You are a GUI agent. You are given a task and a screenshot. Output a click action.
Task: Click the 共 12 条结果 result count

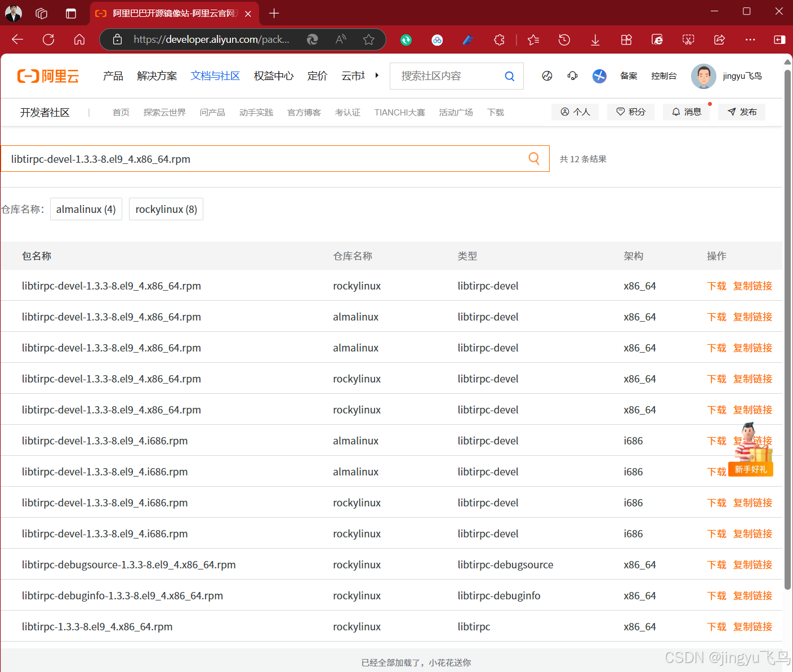583,159
